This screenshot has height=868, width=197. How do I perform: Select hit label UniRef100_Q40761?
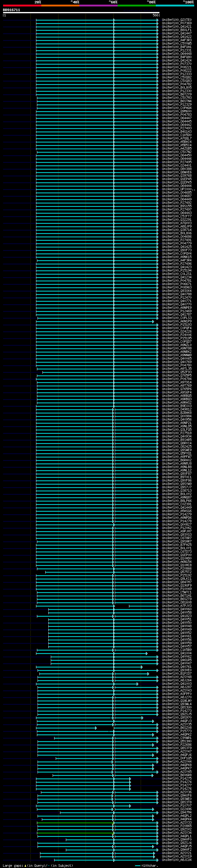[x=177, y=667]
